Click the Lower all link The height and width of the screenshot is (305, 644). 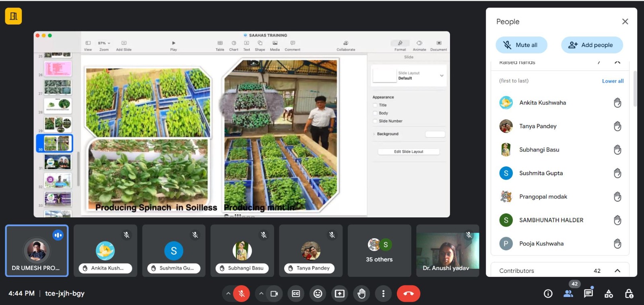(x=613, y=81)
